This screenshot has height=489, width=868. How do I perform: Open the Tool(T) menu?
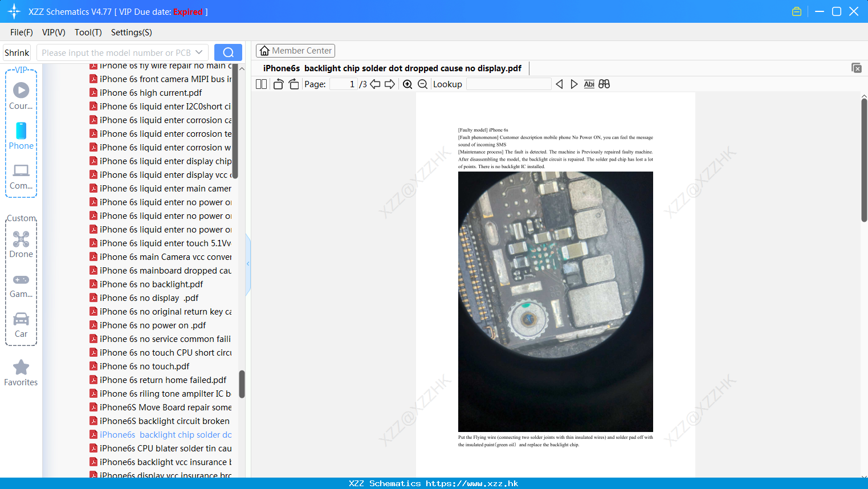coord(88,32)
